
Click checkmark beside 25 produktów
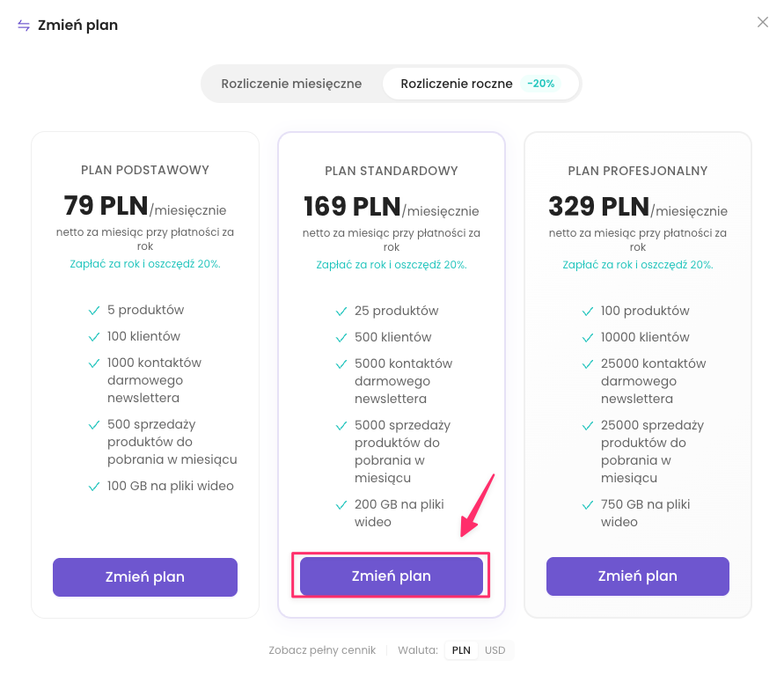pos(341,312)
